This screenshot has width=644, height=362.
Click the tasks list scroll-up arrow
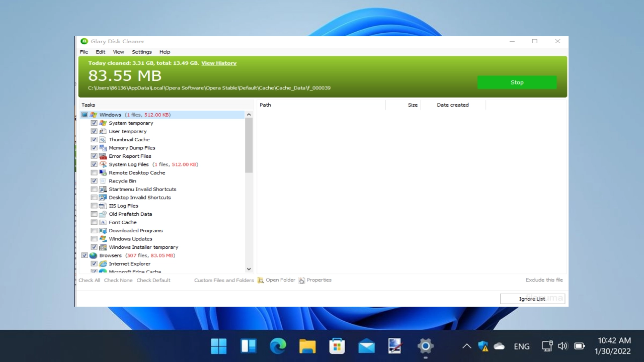coord(249,115)
